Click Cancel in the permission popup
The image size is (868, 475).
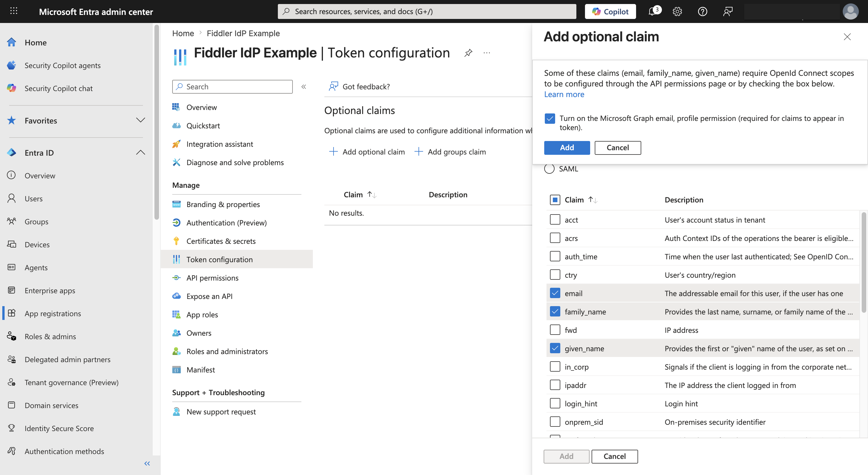[618, 148]
